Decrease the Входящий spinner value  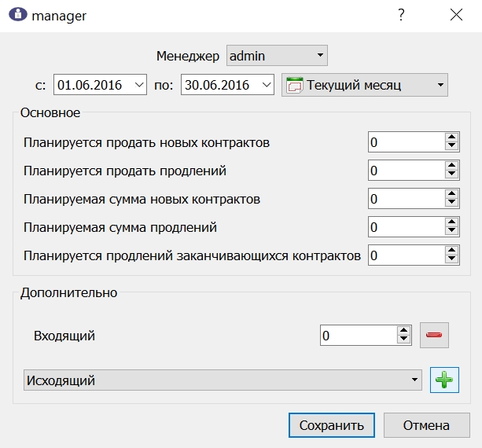[403, 340]
